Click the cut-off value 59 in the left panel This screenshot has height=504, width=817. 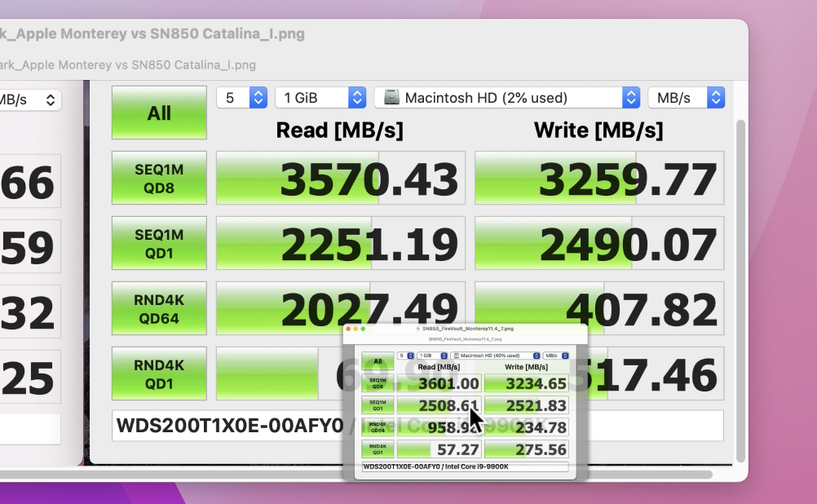tap(27, 247)
